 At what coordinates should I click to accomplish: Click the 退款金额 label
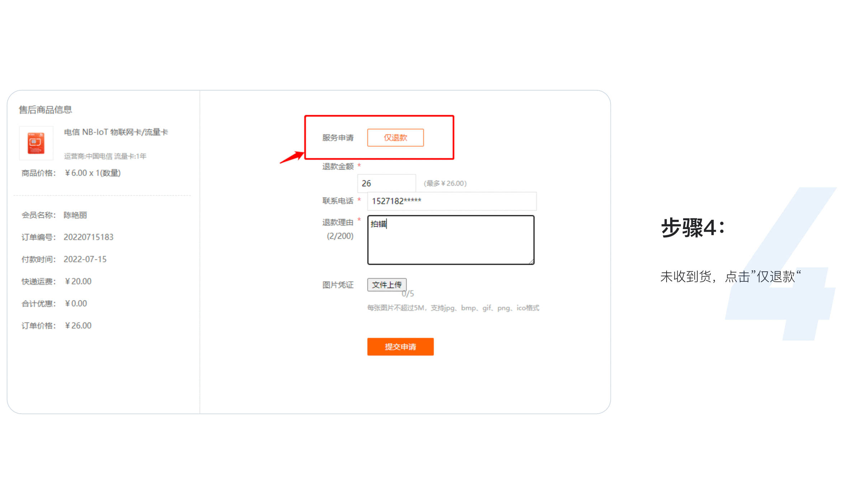pyautogui.click(x=338, y=166)
